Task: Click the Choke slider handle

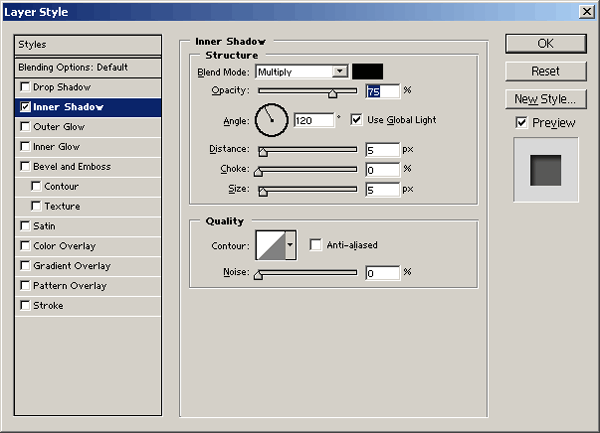Action: point(258,172)
